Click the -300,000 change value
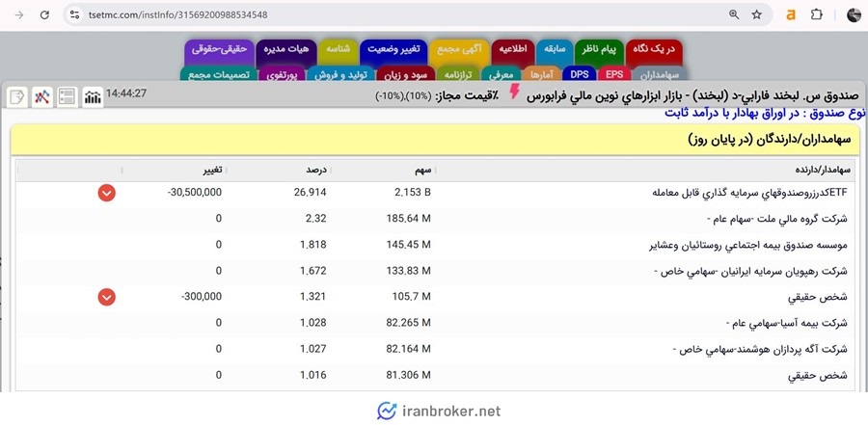 click(x=202, y=297)
